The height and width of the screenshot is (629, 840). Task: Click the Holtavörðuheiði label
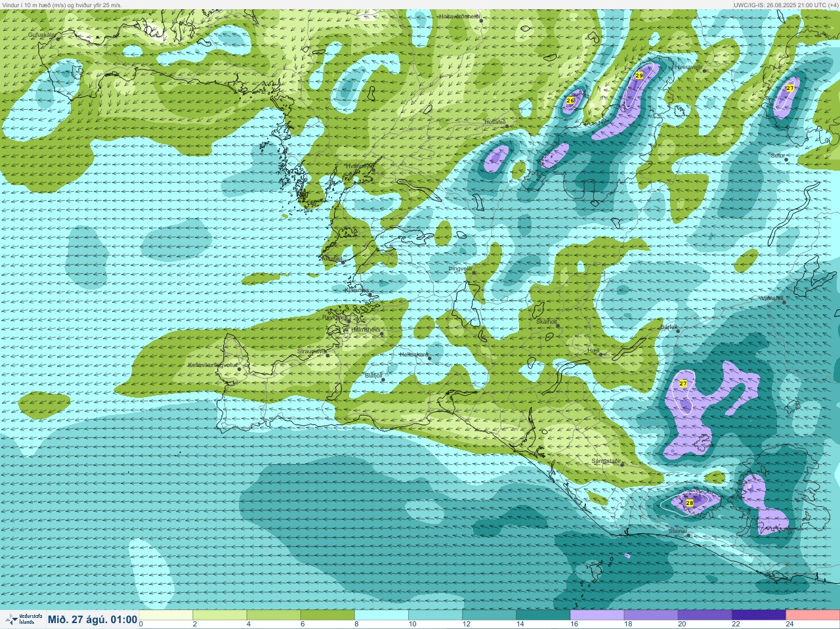click(x=459, y=16)
